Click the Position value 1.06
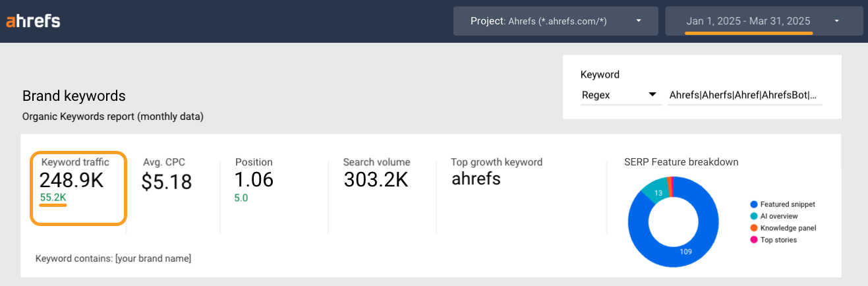Viewport: 868px width, 286px height. 254,180
